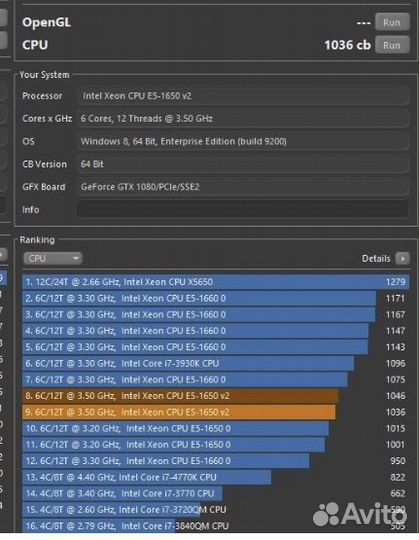The image size is (419, 540).
Task: Select highlighted row 9 scoring 1036
Action: [x=216, y=412]
